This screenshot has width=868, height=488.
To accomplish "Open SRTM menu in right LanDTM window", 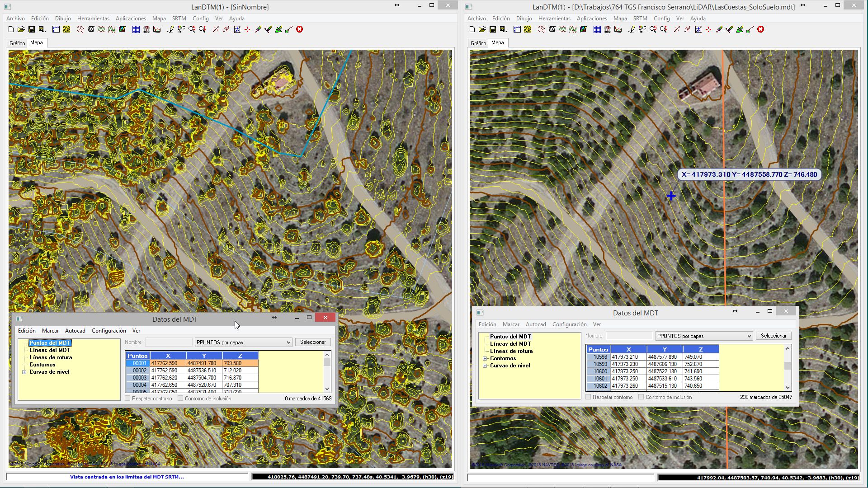I will tap(640, 19).
